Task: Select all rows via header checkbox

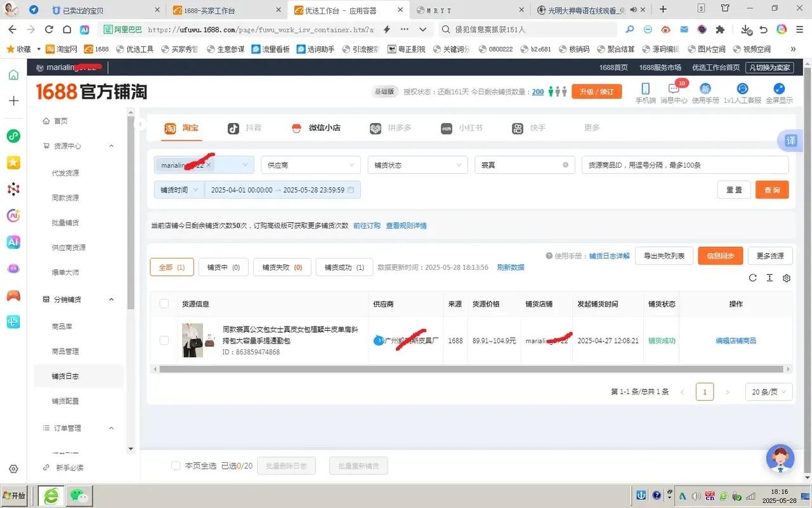Action: [x=164, y=304]
